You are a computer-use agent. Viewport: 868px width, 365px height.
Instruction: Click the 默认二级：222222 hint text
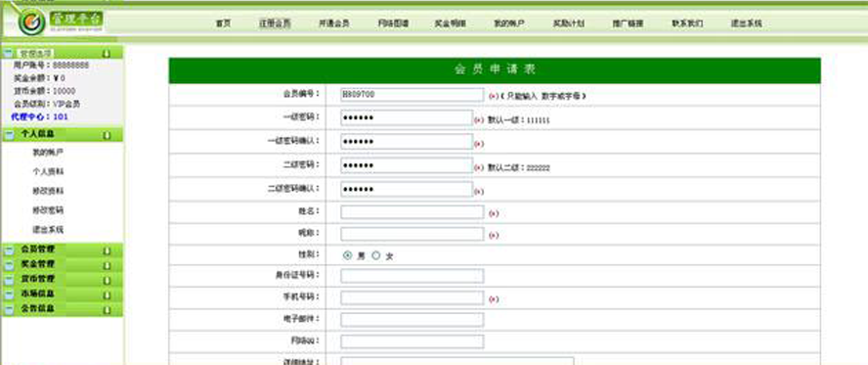click(x=519, y=167)
